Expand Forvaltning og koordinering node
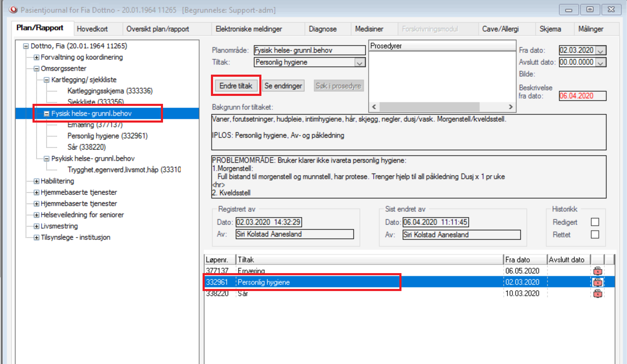Viewport: 627px width, 364px height. (36, 57)
